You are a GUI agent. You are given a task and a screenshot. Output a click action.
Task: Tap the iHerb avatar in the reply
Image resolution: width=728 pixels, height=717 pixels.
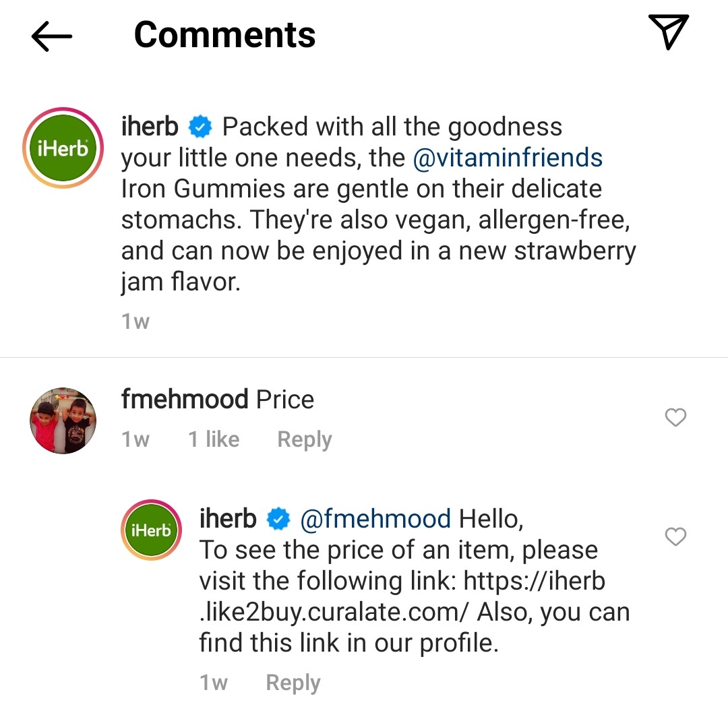152,530
